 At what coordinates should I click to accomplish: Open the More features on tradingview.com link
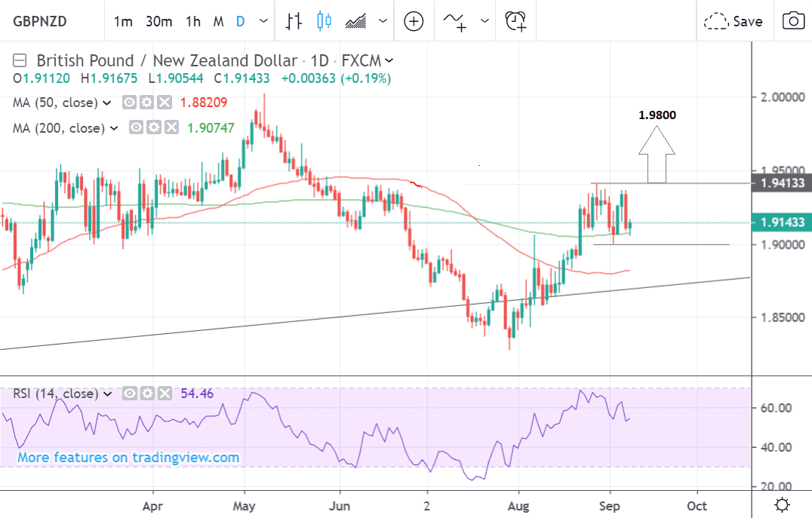click(128, 458)
